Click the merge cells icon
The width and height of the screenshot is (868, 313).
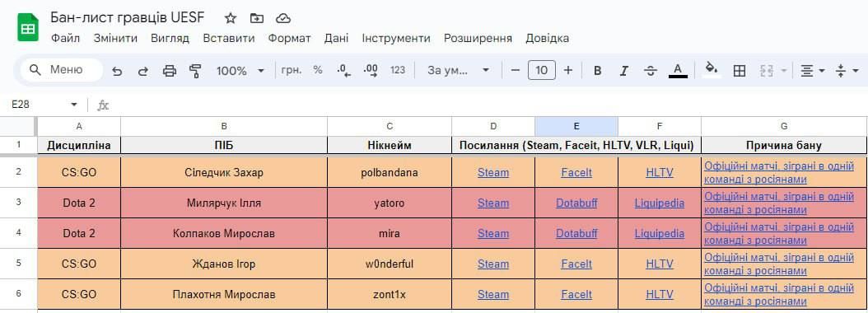pos(767,70)
